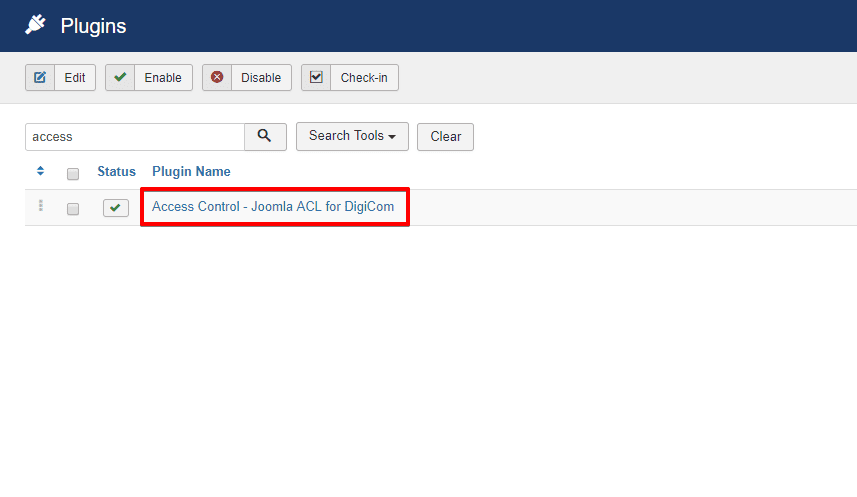This screenshot has height=497, width=857.
Task: Click the drag handle on the plugin row
Action: (41, 207)
